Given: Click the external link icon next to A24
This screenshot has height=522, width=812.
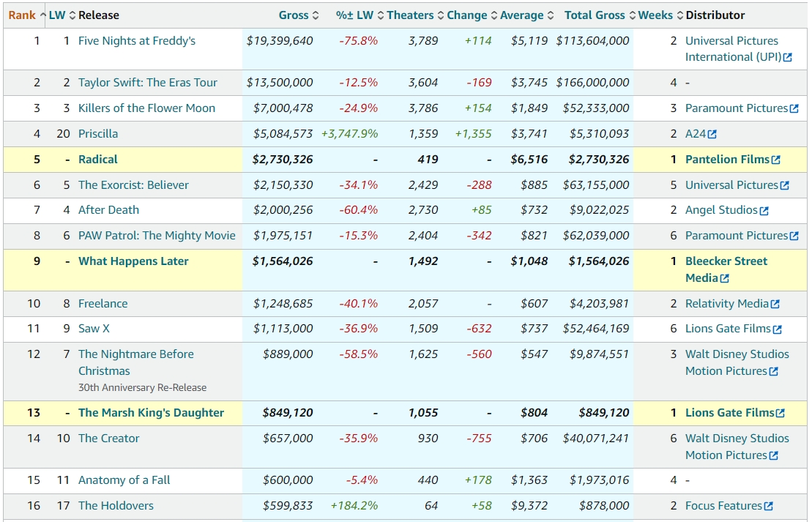Looking at the screenshot, I should click(712, 135).
